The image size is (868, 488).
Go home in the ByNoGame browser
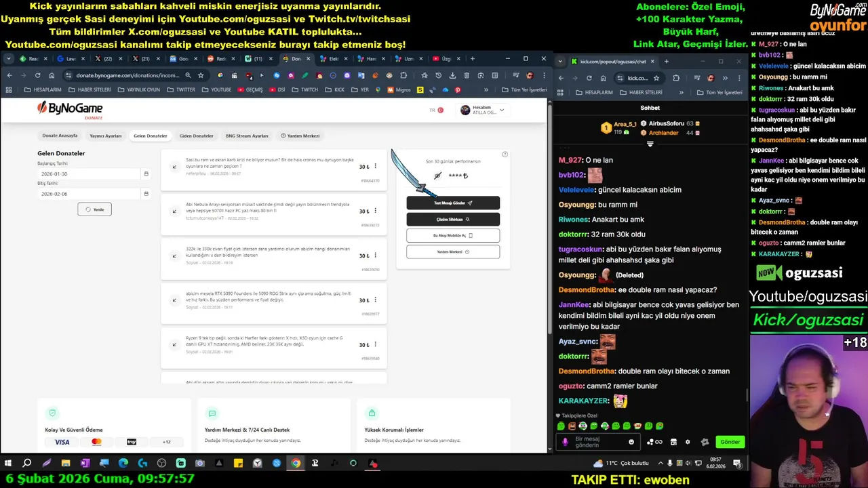[52, 75]
